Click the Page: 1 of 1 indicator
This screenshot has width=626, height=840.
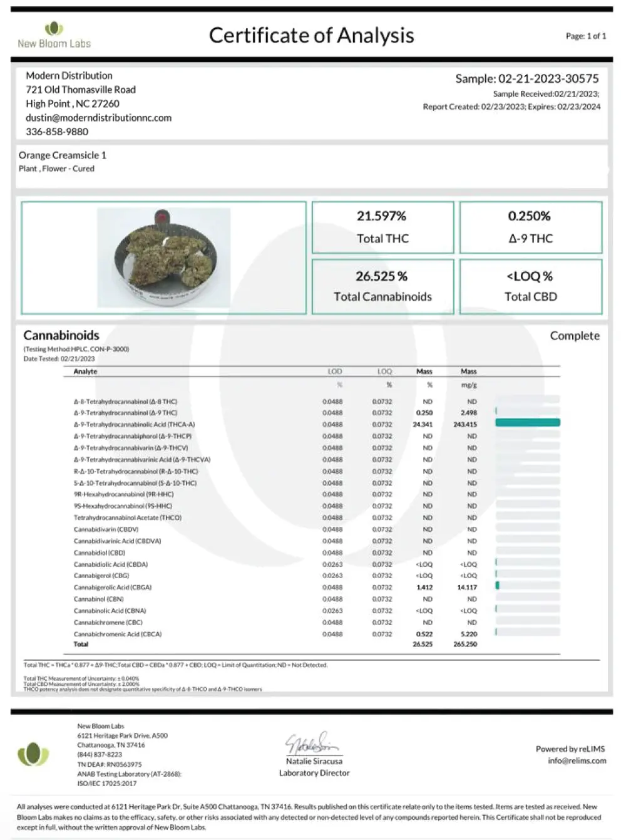pyautogui.click(x=586, y=36)
